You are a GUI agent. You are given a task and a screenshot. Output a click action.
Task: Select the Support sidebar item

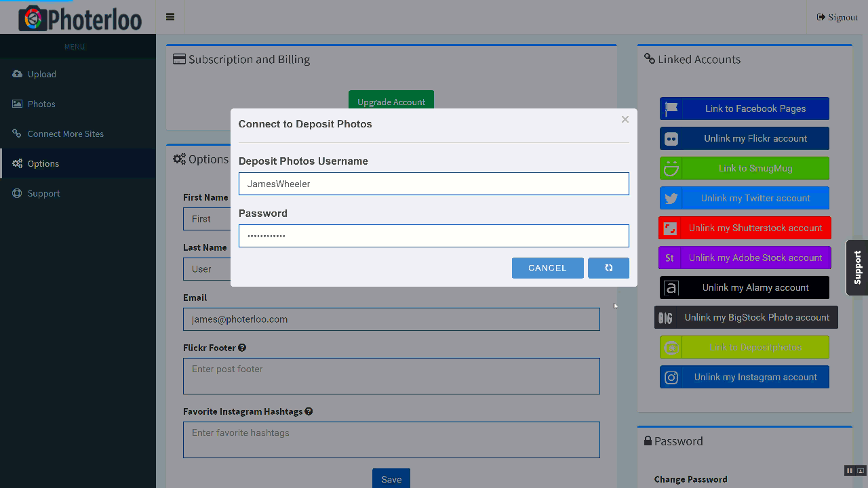click(43, 194)
